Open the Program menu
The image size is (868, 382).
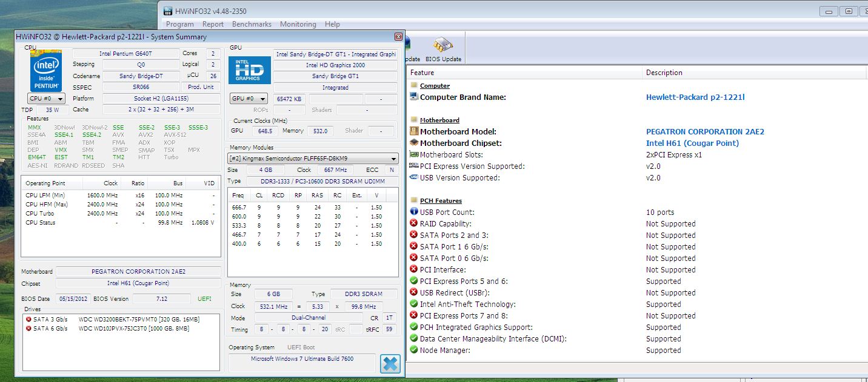pos(180,24)
